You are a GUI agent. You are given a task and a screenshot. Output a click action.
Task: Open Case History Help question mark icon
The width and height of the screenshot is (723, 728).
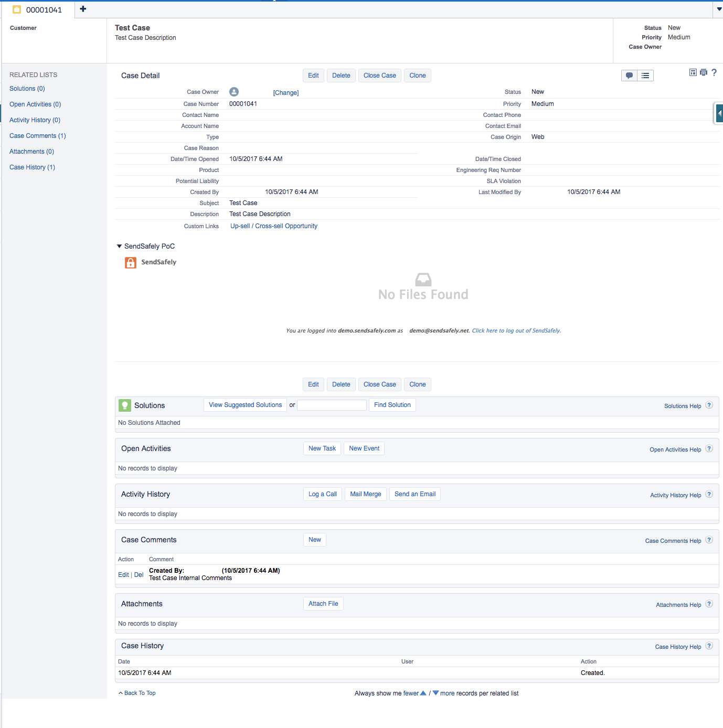[x=709, y=646]
